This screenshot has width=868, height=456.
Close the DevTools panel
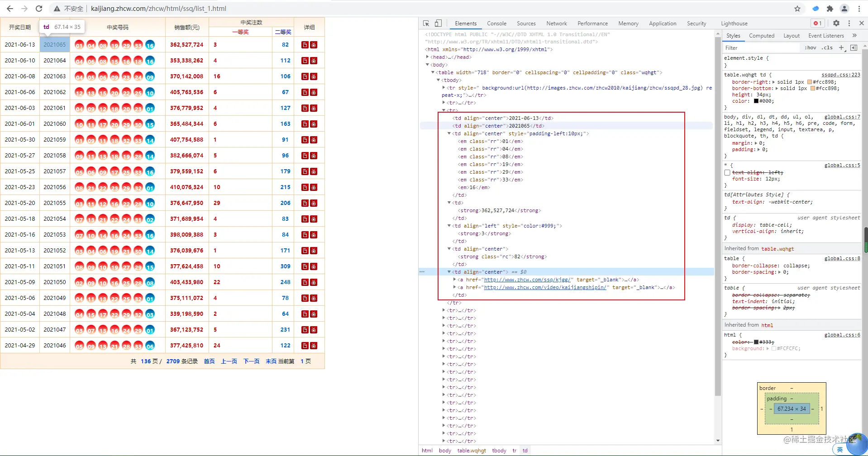click(861, 24)
